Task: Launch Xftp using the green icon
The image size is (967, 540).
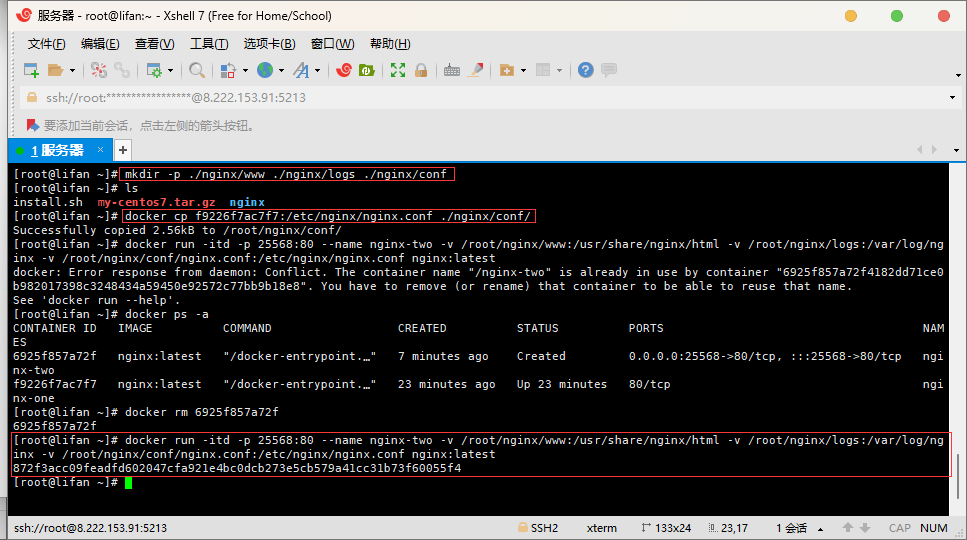Action: coord(367,70)
